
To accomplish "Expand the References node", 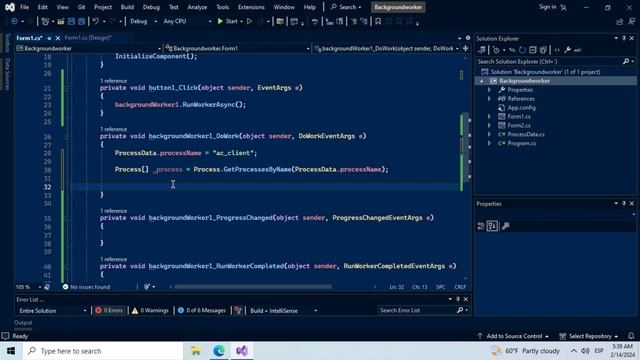I will 489,99.
